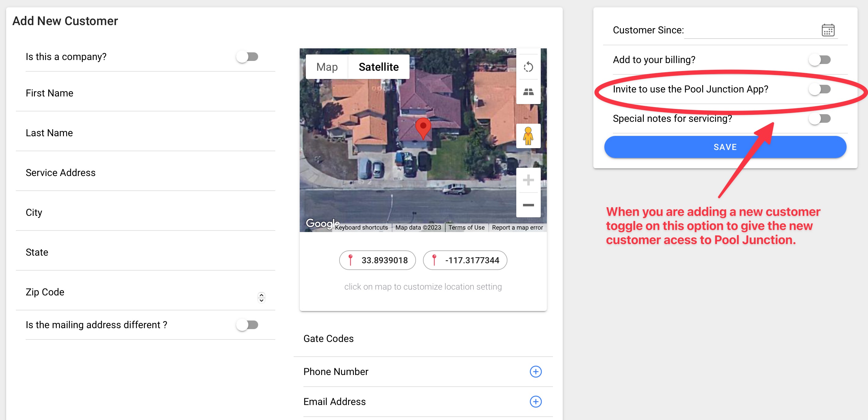Click the Zip Code stepper arrows
The height and width of the screenshot is (420, 868).
point(261,298)
